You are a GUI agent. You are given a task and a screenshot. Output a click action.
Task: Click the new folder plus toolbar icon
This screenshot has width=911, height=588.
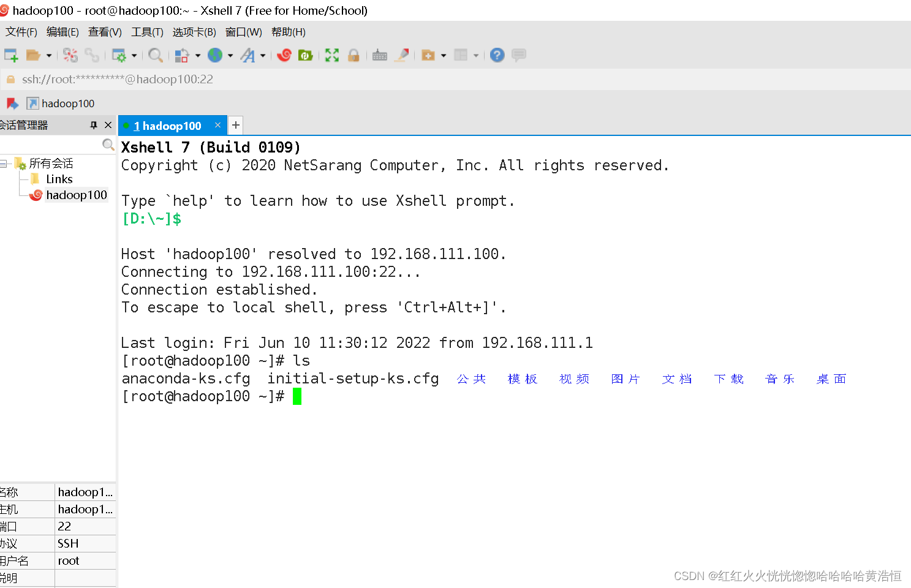(428, 55)
